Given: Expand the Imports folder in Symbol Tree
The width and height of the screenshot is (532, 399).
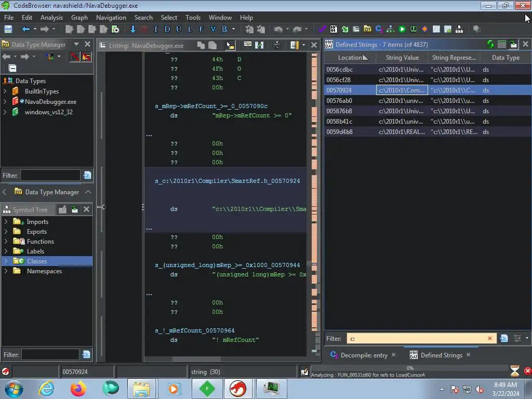Looking at the screenshot, I should (6, 221).
